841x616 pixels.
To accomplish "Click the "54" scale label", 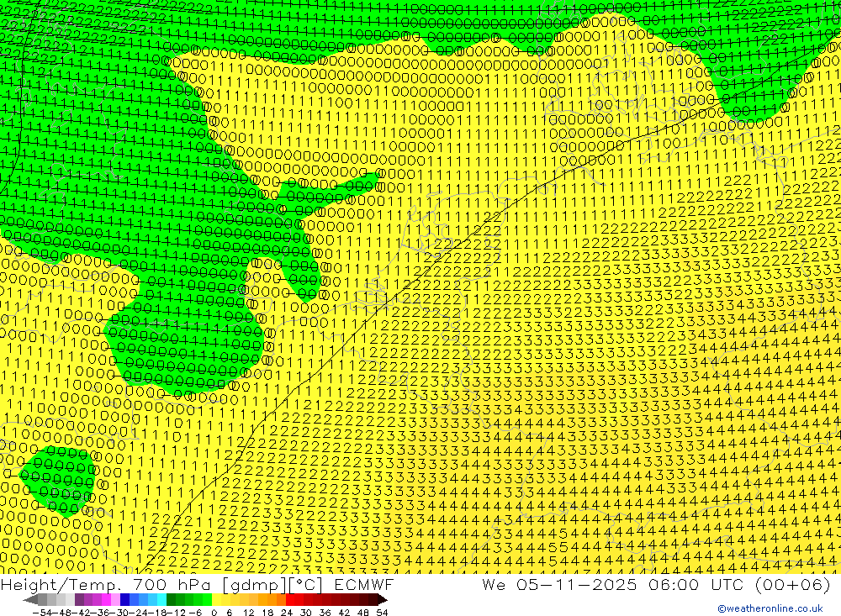I will point(382,613).
